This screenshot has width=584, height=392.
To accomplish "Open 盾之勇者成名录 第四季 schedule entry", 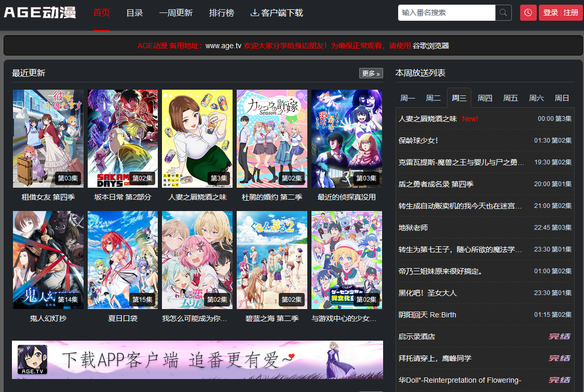I will [x=436, y=184].
